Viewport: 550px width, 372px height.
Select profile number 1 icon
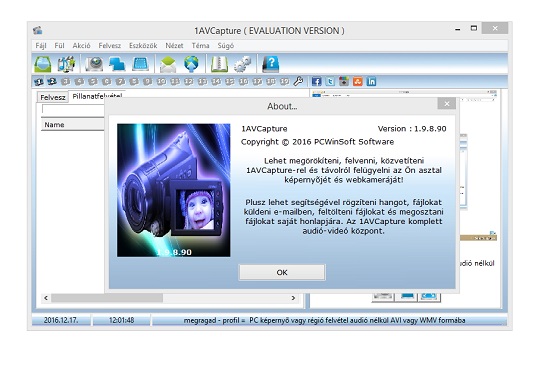(x=38, y=82)
